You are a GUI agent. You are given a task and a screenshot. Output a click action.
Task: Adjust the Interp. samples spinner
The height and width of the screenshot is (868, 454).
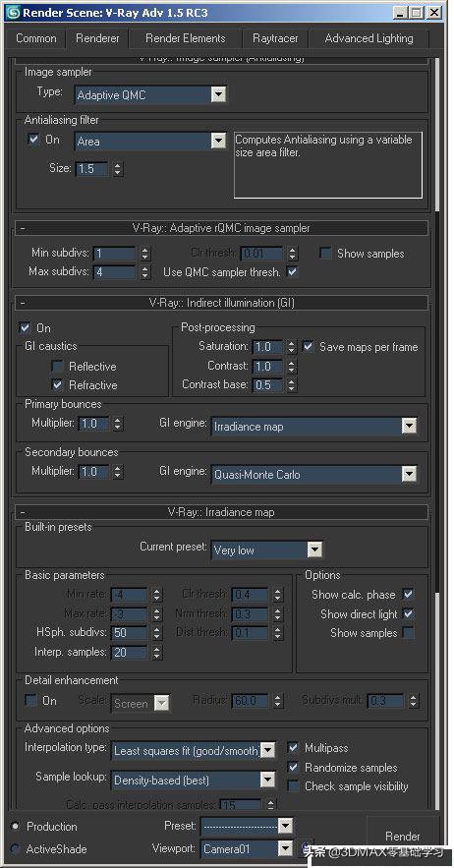tap(157, 653)
